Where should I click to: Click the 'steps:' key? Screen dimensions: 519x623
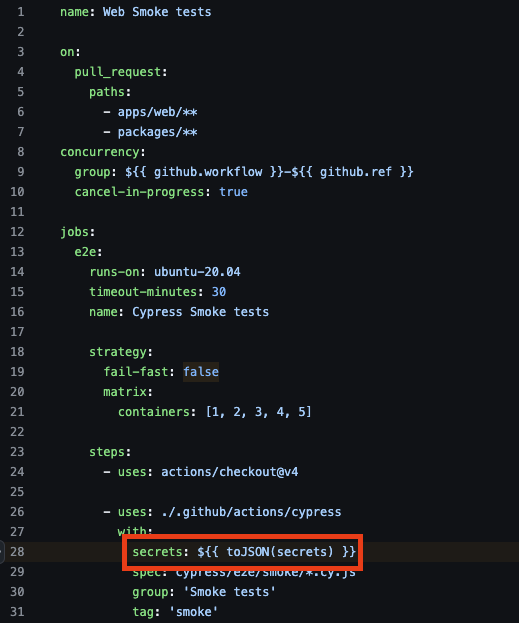coord(110,452)
